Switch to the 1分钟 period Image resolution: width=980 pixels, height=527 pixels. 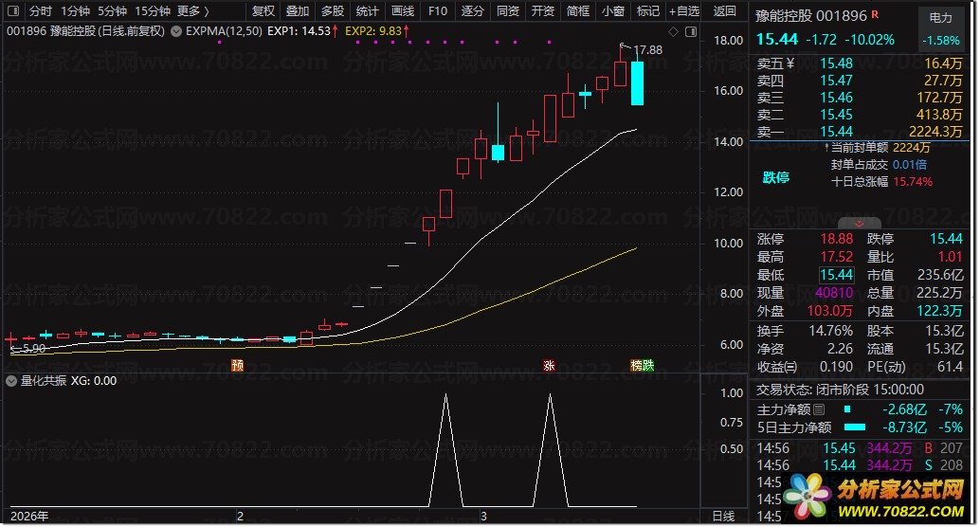(76, 11)
